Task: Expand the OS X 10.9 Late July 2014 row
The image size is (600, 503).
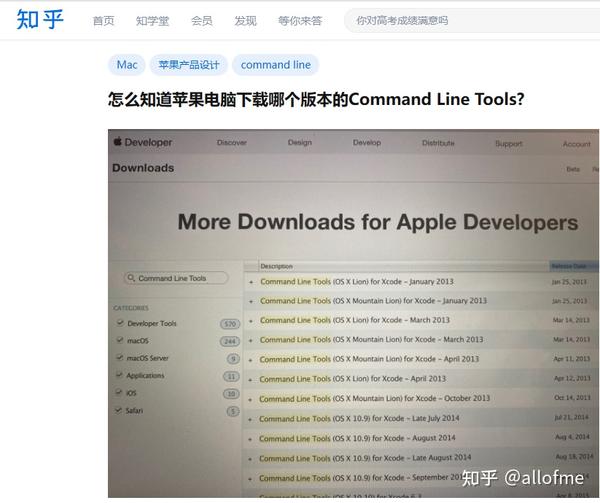Action: (x=250, y=420)
